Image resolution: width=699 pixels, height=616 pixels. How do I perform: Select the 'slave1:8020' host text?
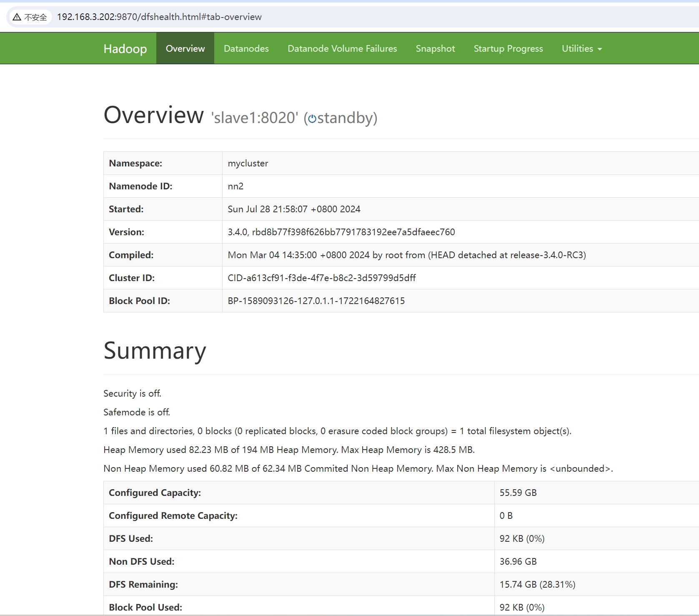(255, 118)
